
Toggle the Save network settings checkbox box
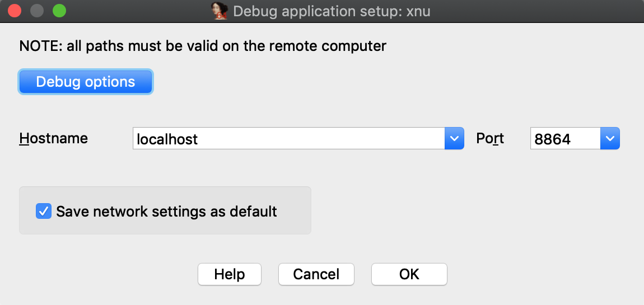click(x=44, y=211)
